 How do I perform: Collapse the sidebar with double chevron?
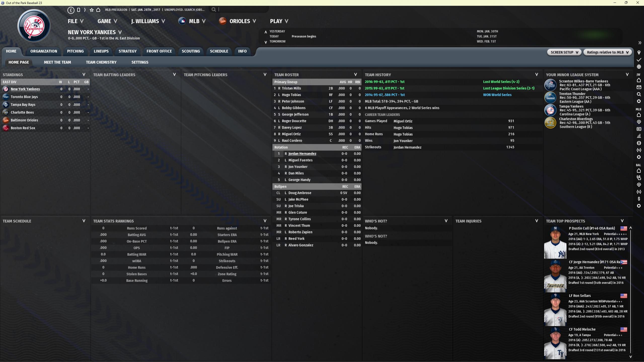639,43
